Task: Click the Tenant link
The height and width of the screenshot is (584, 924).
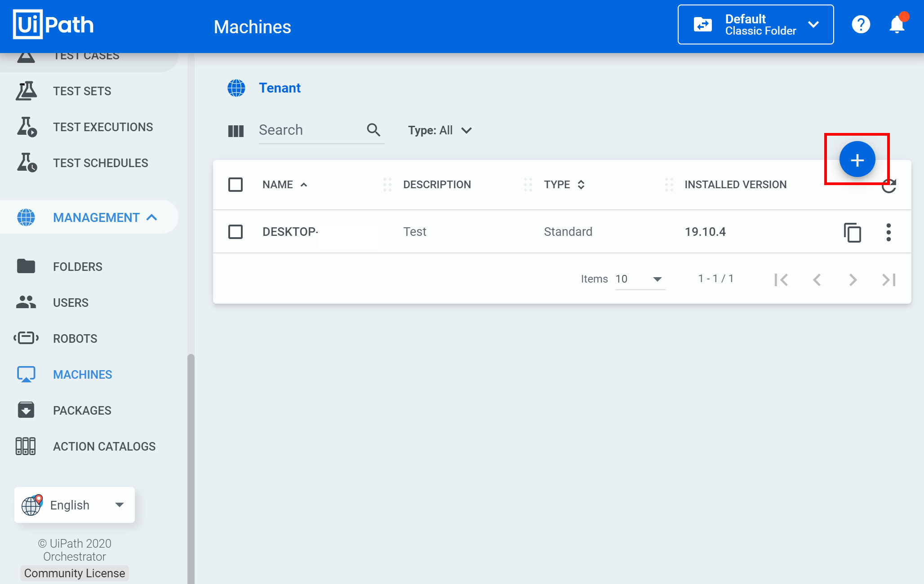Action: tap(280, 88)
